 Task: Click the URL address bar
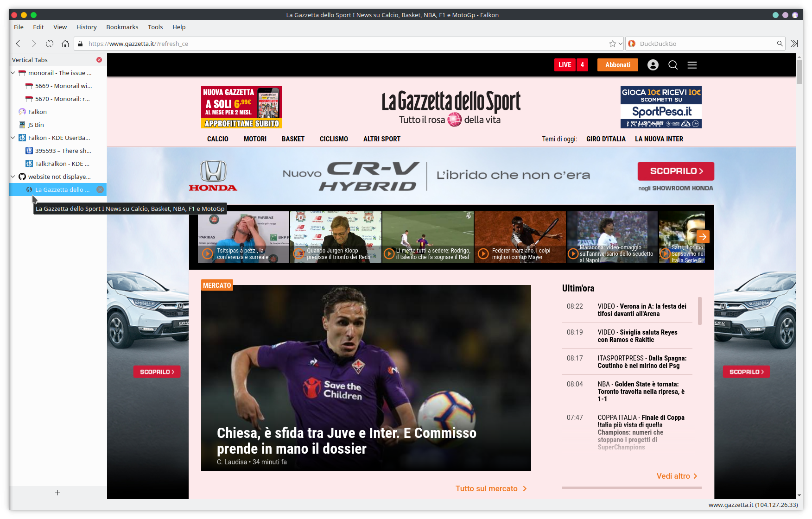[348, 44]
